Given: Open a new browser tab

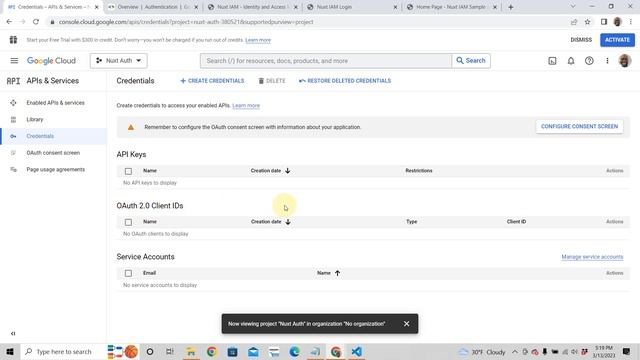Looking at the screenshot, I should pos(510,7).
